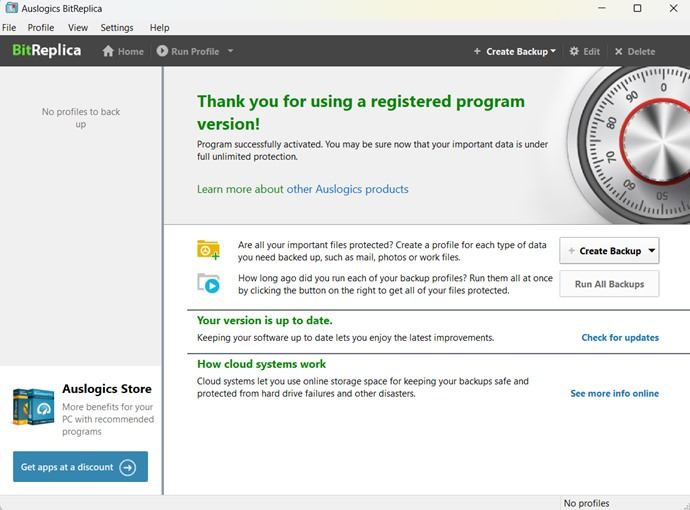This screenshot has height=510, width=690.
Task: Click the No profiles status bar entry
Action: 586,503
